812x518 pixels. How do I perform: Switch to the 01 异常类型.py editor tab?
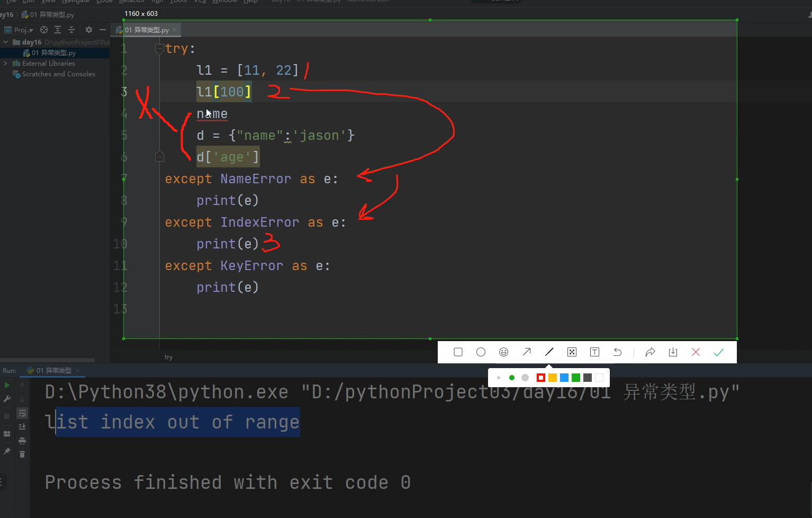coord(146,30)
